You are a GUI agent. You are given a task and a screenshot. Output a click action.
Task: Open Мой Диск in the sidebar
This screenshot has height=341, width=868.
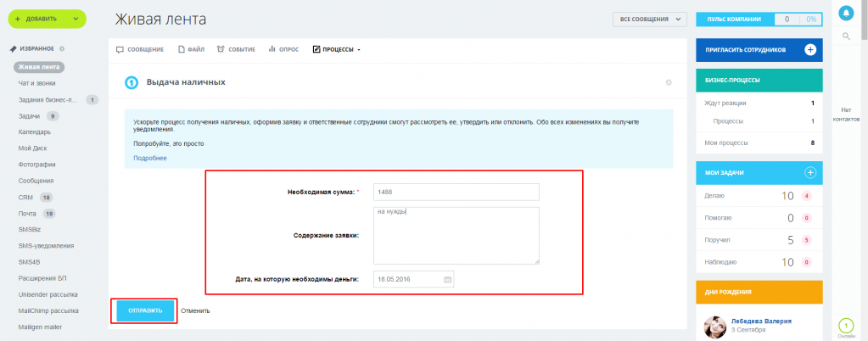pyautogui.click(x=34, y=148)
